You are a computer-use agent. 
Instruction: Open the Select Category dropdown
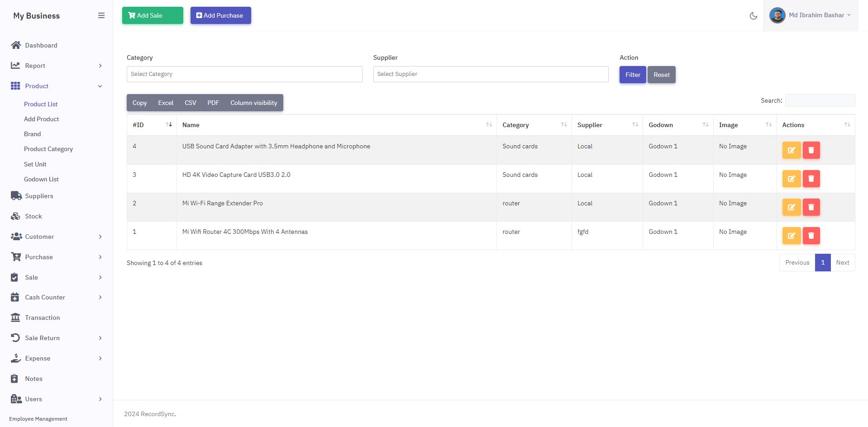(x=244, y=74)
